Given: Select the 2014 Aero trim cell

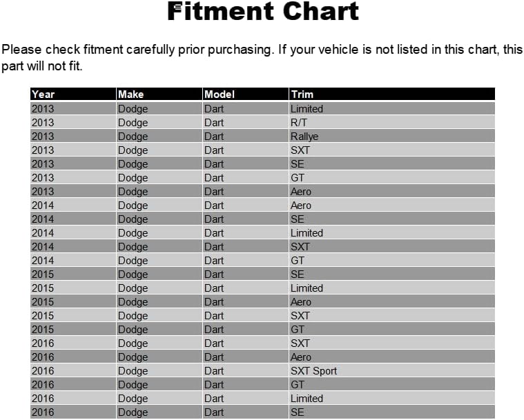Looking at the screenshot, I should click(x=391, y=205).
